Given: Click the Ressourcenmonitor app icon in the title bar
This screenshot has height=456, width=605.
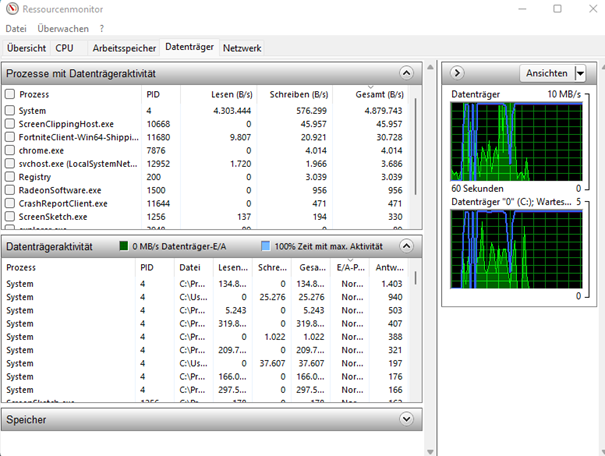Looking at the screenshot, I should tap(12, 8).
